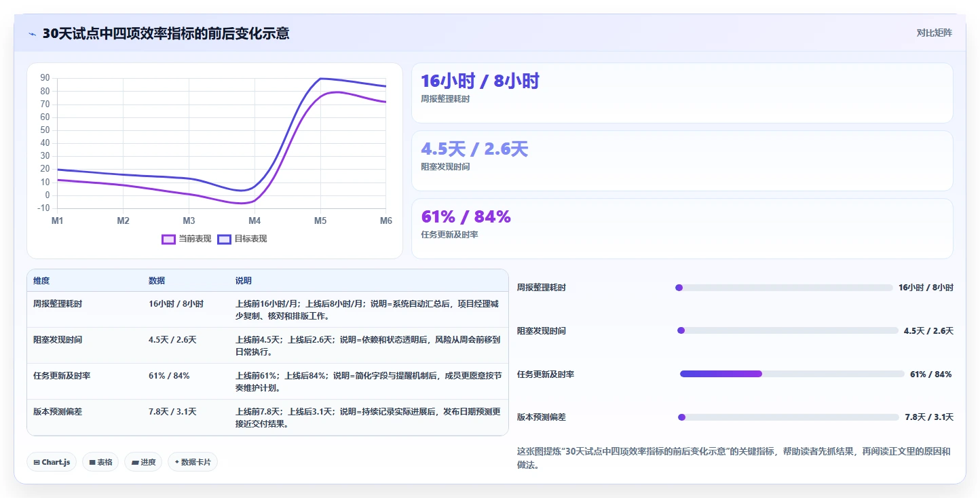Screen dimensions: 980x498
Task: Click the M6 axis label on chart
Action: click(x=385, y=221)
